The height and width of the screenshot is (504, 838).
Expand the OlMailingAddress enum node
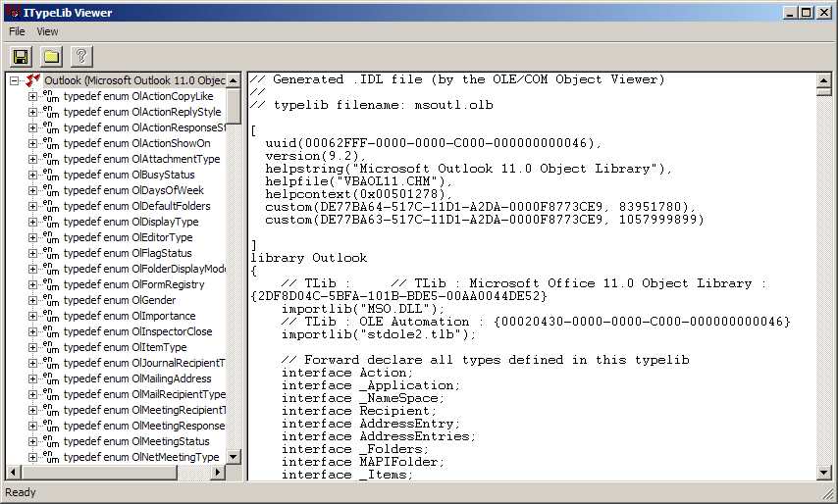pos(32,378)
